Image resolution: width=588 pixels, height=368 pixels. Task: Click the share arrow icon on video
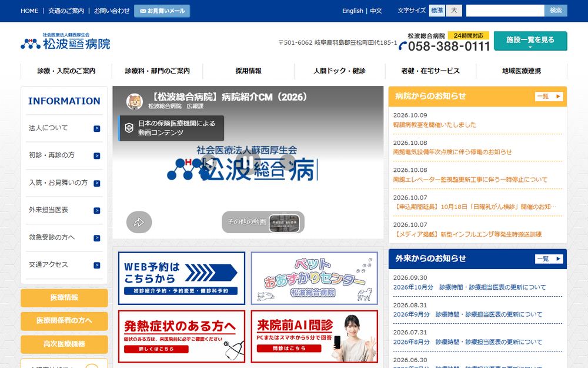pos(139,223)
